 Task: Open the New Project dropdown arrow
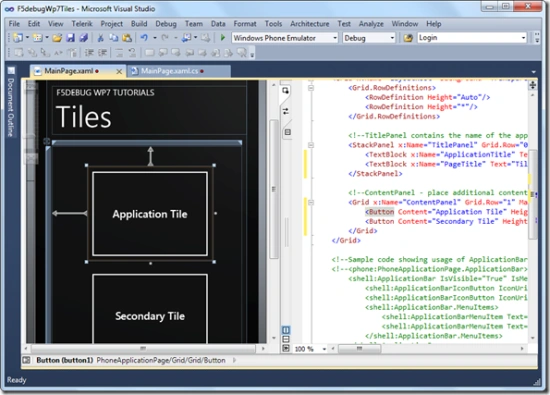[27, 38]
